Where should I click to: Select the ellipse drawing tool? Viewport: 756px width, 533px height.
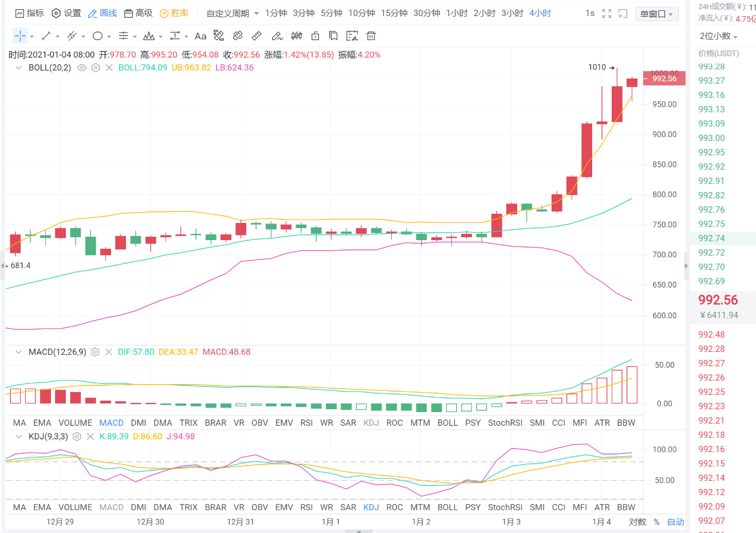97,36
